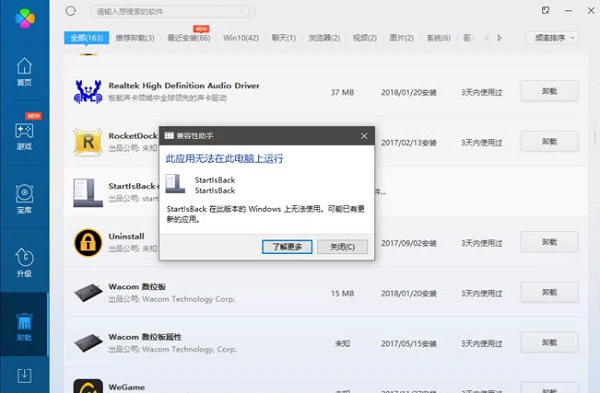Screen dimensions: 600x393
Task: Click Realtek High Definition Audio Driver name
Action: 184,86
